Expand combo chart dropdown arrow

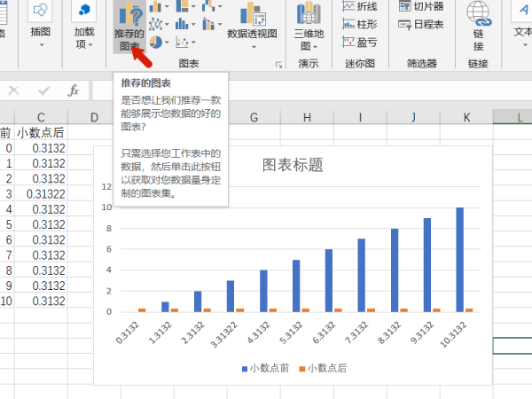click(x=220, y=24)
